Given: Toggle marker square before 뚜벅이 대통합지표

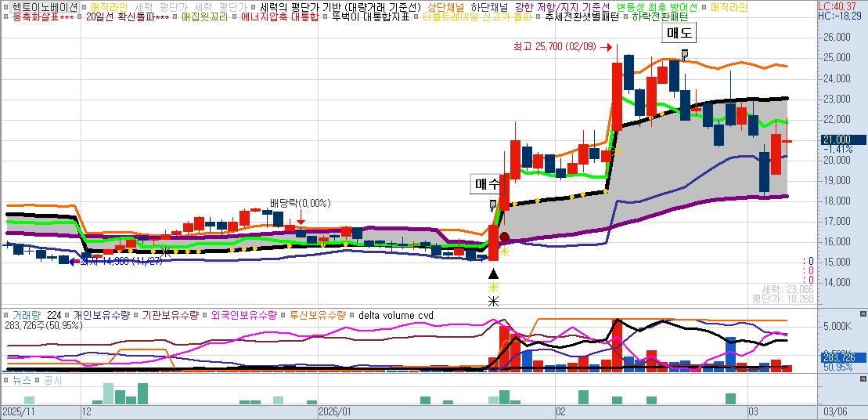Looking at the screenshot, I should [326, 16].
